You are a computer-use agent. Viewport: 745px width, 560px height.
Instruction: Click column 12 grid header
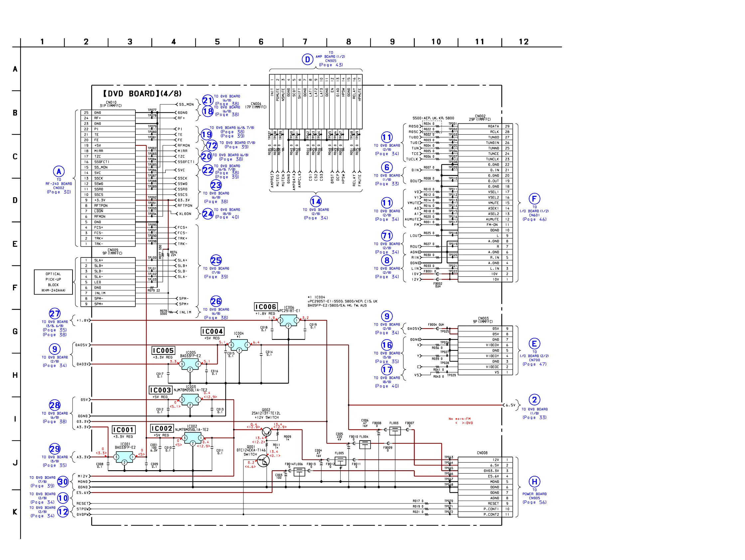coord(523,42)
